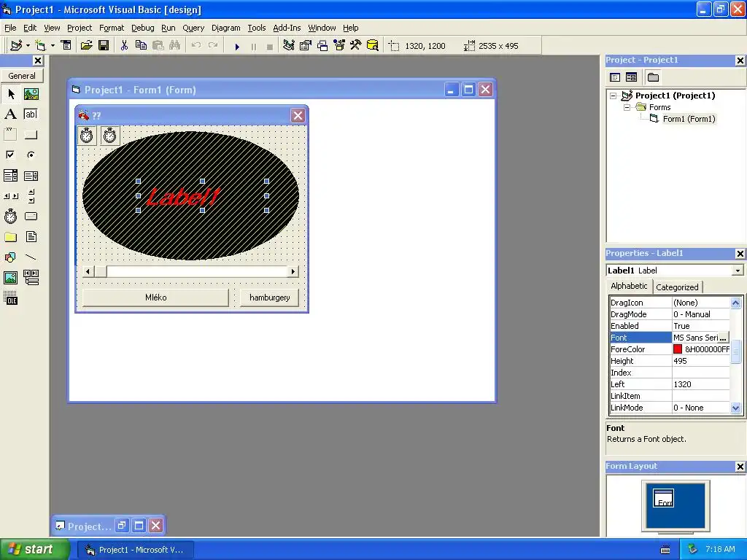Open the Diagram menu
Image resolution: width=747 pixels, height=560 pixels.
[x=226, y=28]
